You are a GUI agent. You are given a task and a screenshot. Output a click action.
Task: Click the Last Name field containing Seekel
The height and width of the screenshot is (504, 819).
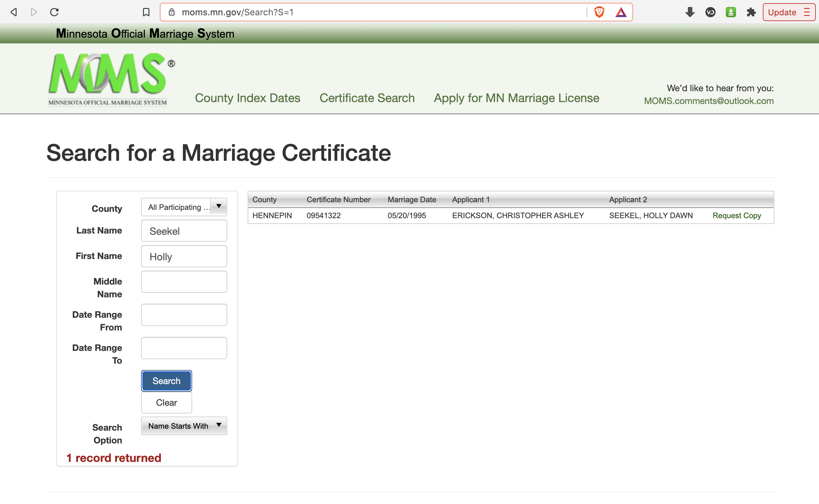pos(184,231)
